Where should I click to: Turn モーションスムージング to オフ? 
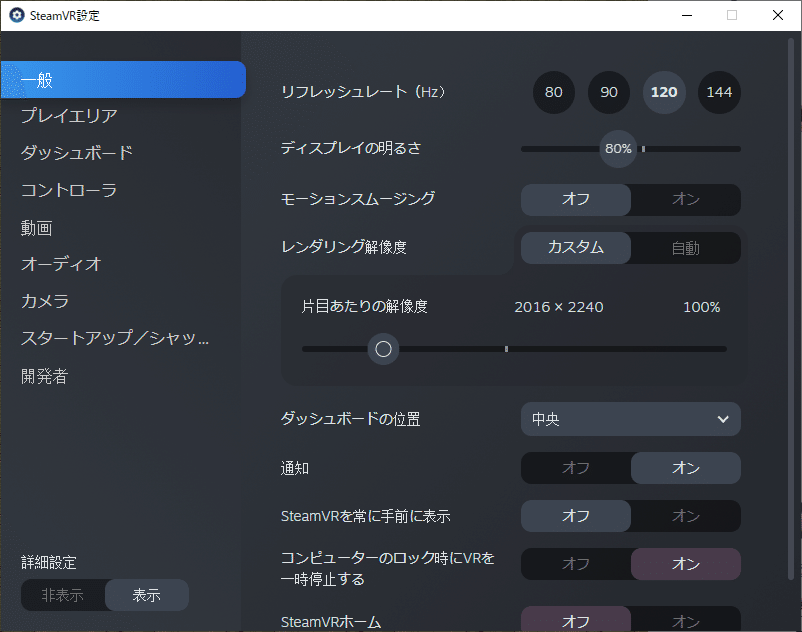click(576, 199)
